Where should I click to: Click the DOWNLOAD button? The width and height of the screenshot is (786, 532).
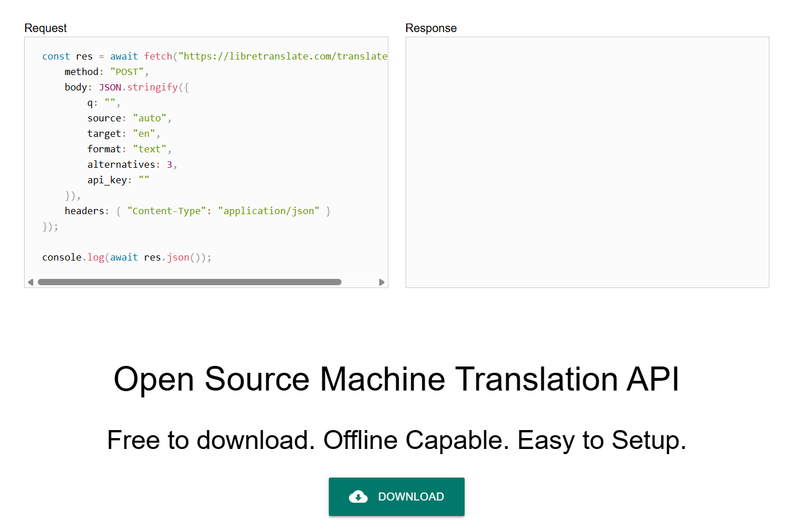[x=396, y=496]
